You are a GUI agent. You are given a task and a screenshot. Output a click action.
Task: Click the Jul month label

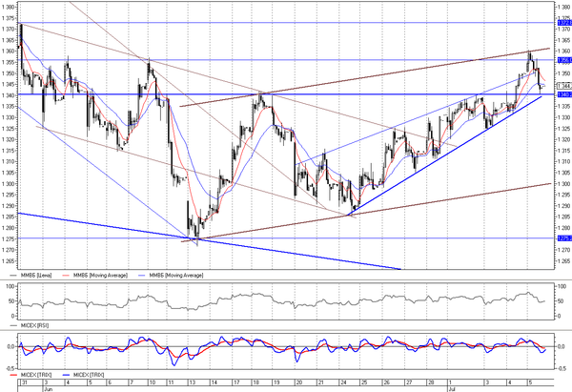[x=452, y=389]
